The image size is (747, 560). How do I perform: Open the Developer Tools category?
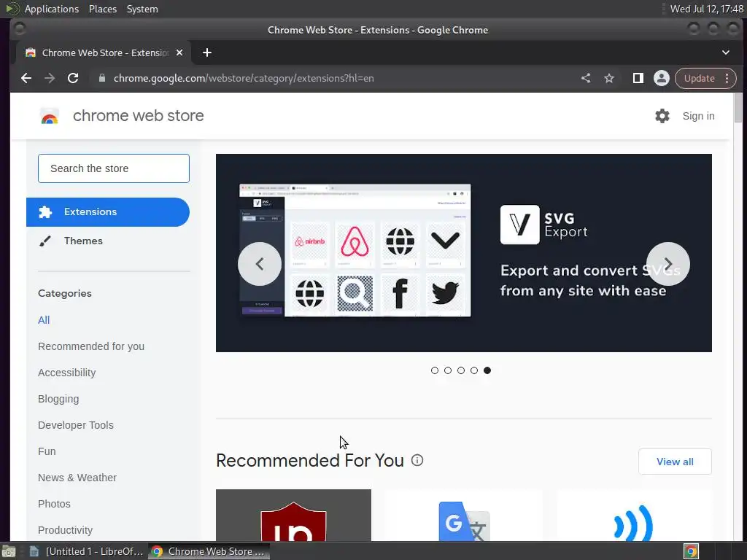[x=76, y=425]
